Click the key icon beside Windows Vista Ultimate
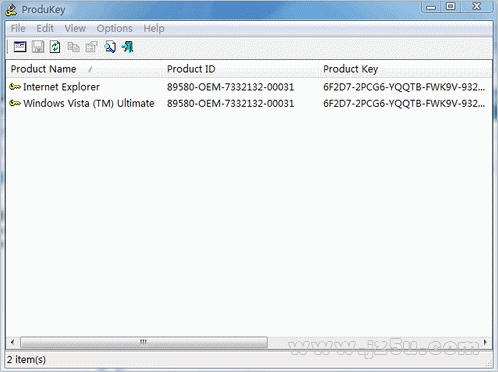The width and height of the screenshot is (498, 372). 15,103
